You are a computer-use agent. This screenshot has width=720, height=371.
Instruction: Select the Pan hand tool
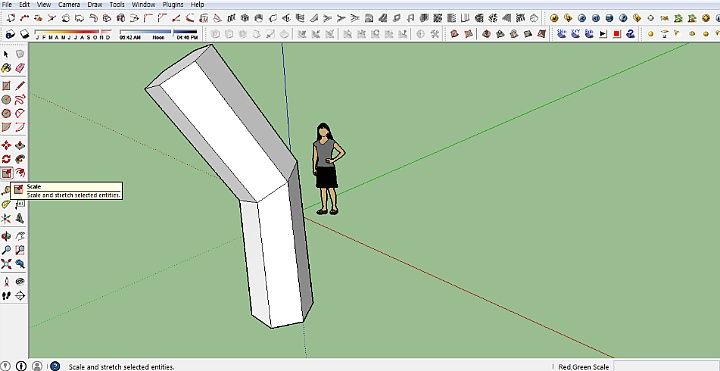[x=20, y=236]
